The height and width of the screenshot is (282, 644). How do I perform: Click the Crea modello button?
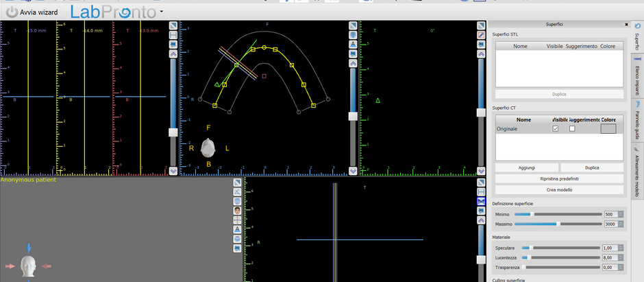pyautogui.click(x=560, y=190)
